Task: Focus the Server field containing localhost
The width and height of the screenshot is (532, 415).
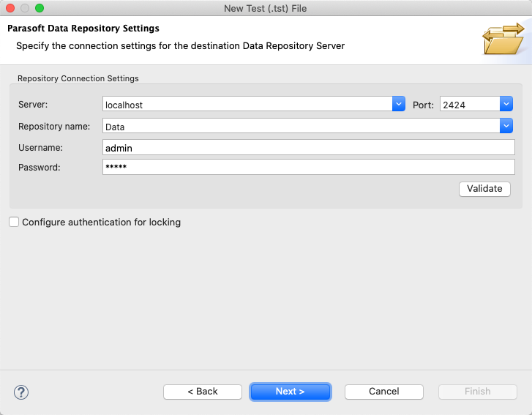Action: coord(247,104)
